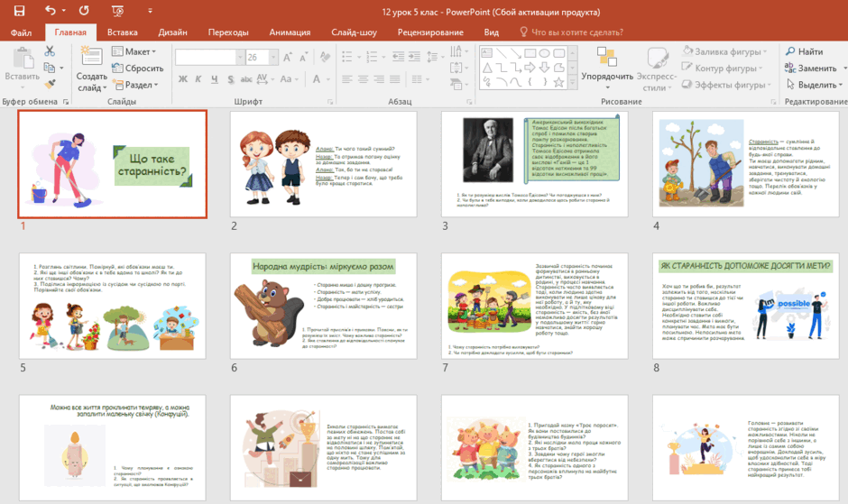Screen dimensions: 848x504
Task: Open the Переходы tab
Action: click(228, 32)
